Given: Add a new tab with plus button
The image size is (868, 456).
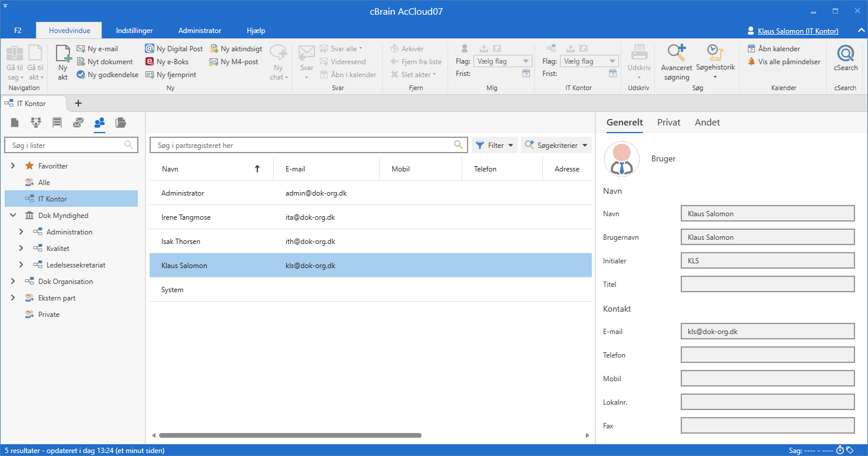Looking at the screenshot, I should (78, 103).
